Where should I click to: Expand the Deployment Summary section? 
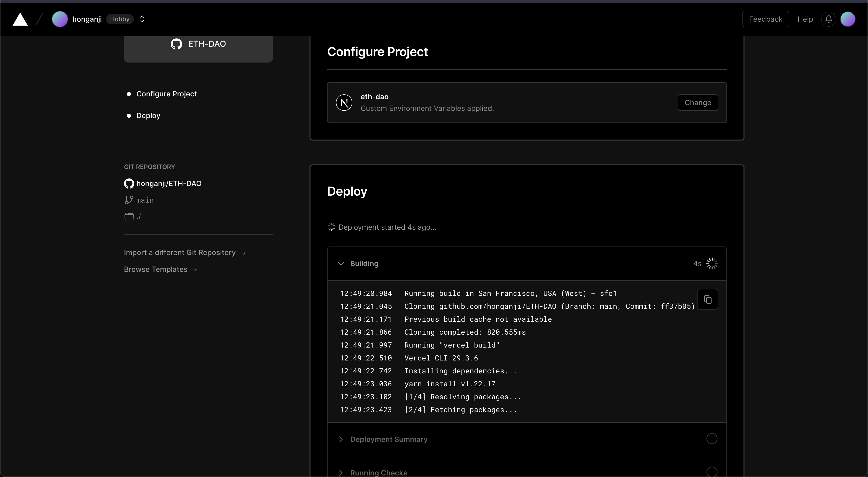527,439
